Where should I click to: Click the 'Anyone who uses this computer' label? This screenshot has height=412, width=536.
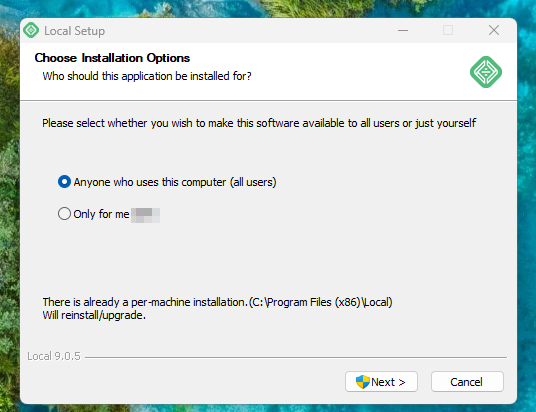coord(175,182)
